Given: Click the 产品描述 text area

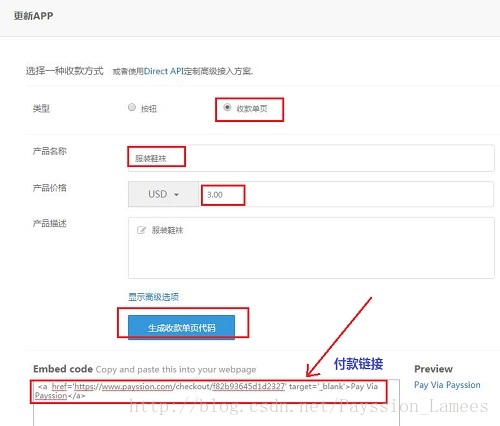Looking at the screenshot, I should pos(311,248).
